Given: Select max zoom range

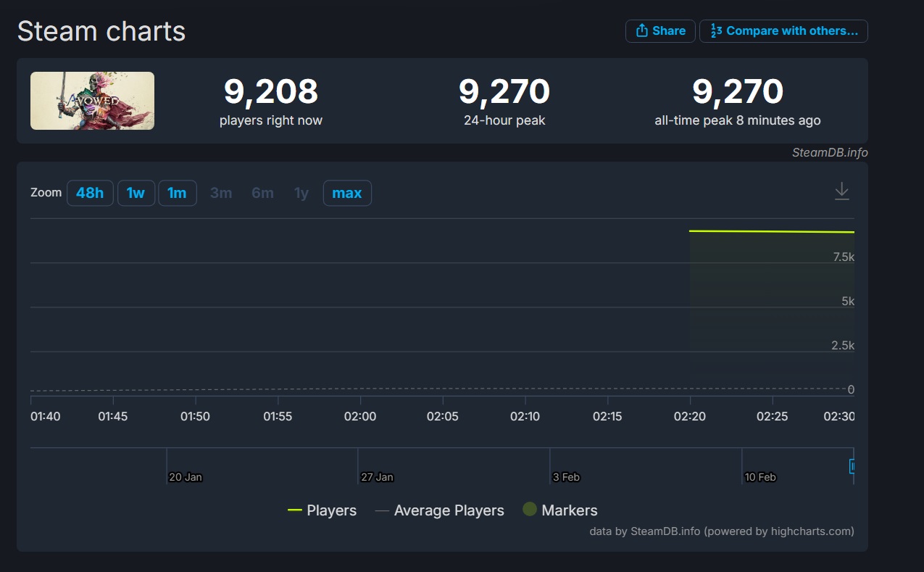Looking at the screenshot, I should [x=347, y=193].
